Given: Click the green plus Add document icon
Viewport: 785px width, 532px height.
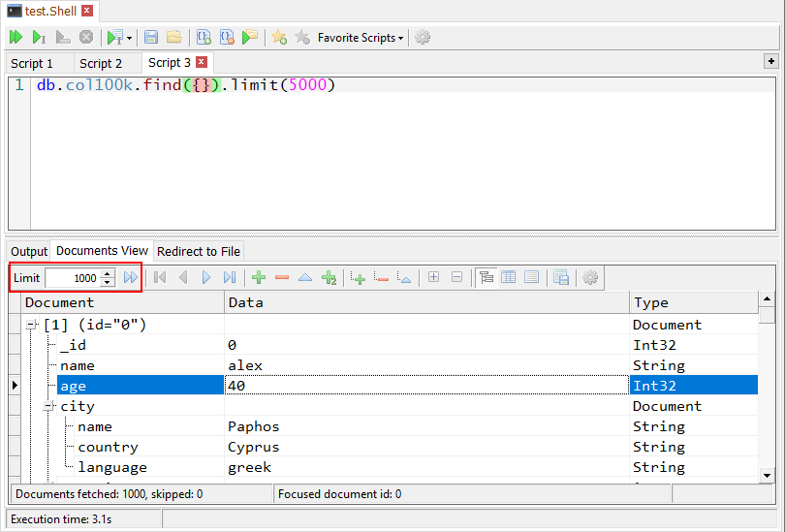Looking at the screenshot, I should (x=259, y=278).
